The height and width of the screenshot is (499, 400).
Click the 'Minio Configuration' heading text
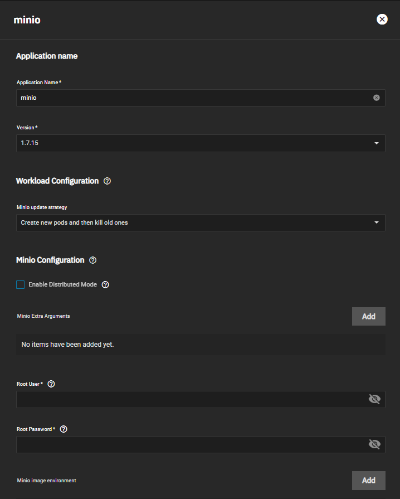(x=50, y=260)
